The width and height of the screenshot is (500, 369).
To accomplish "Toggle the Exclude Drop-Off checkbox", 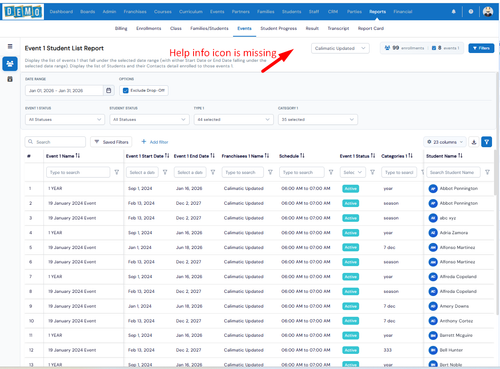I will coord(126,90).
